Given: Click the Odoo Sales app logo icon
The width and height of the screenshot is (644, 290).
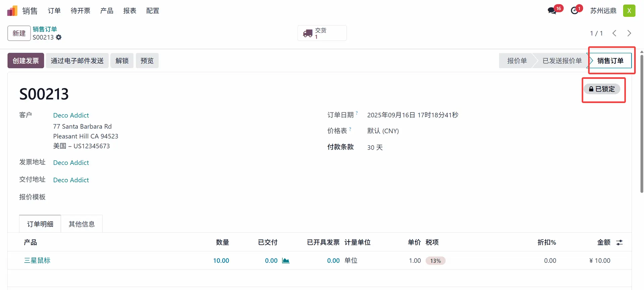Looking at the screenshot, I should coord(12,11).
